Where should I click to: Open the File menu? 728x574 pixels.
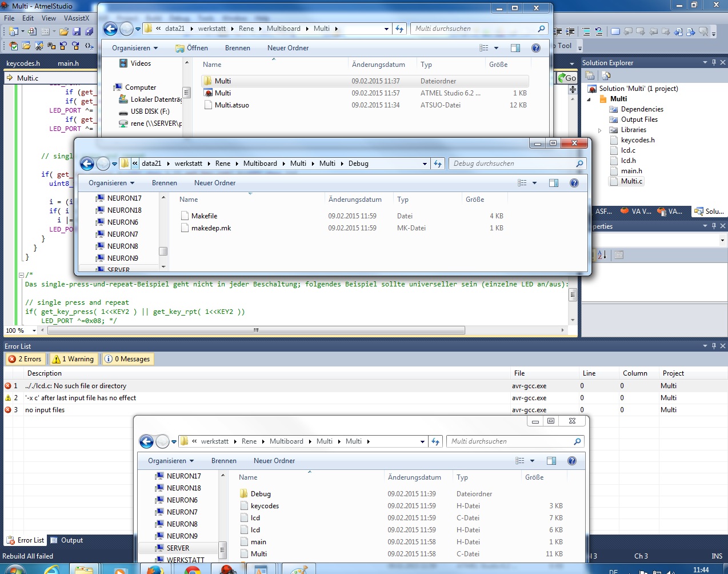point(9,18)
